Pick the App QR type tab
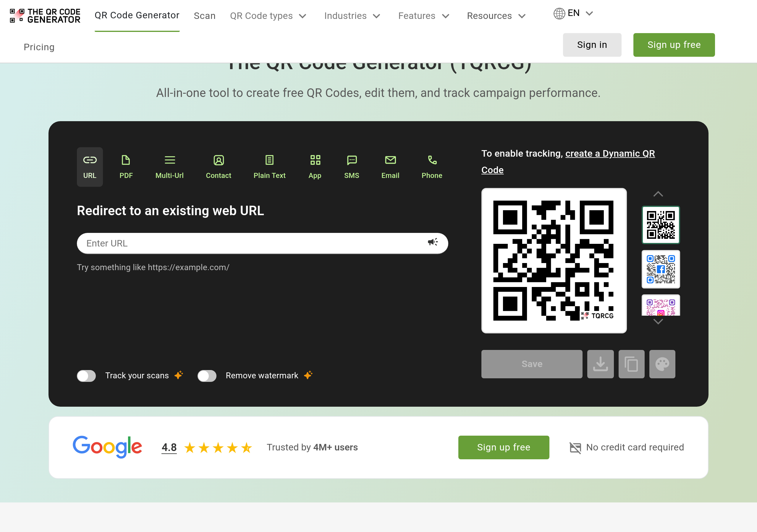 [315, 167]
